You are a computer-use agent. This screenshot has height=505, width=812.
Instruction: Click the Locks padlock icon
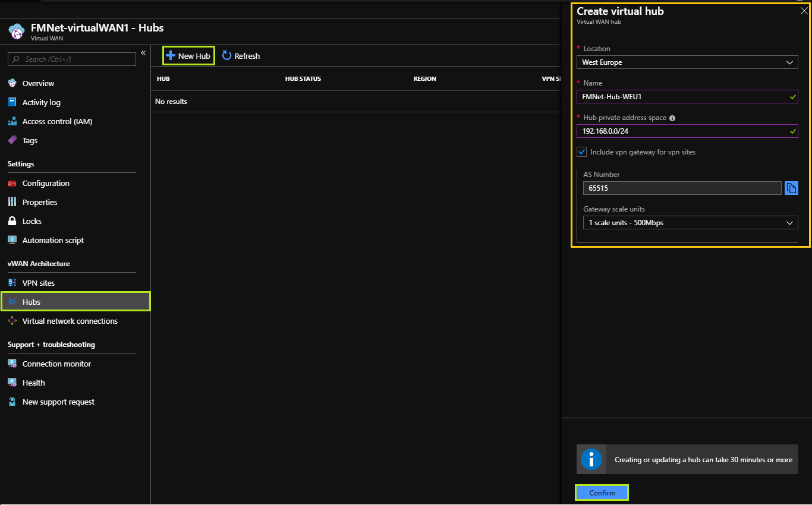pyautogui.click(x=12, y=221)
